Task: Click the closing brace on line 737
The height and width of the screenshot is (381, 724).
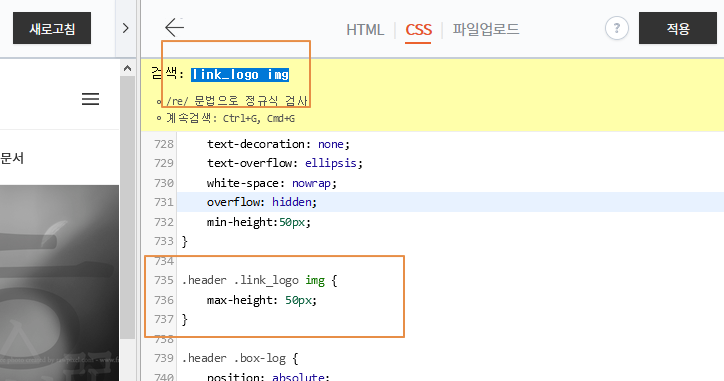Action: coord(185,320)
